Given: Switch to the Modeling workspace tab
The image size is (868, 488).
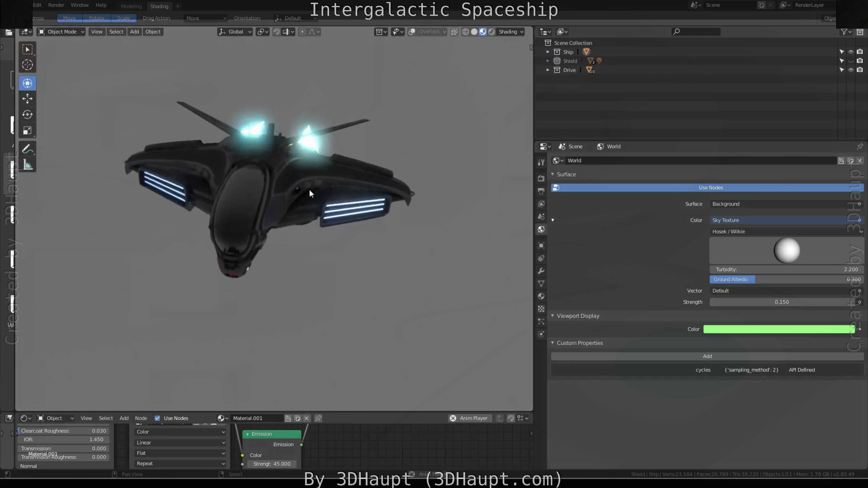Looking at the screenshot, I should [x=131, y=6].
